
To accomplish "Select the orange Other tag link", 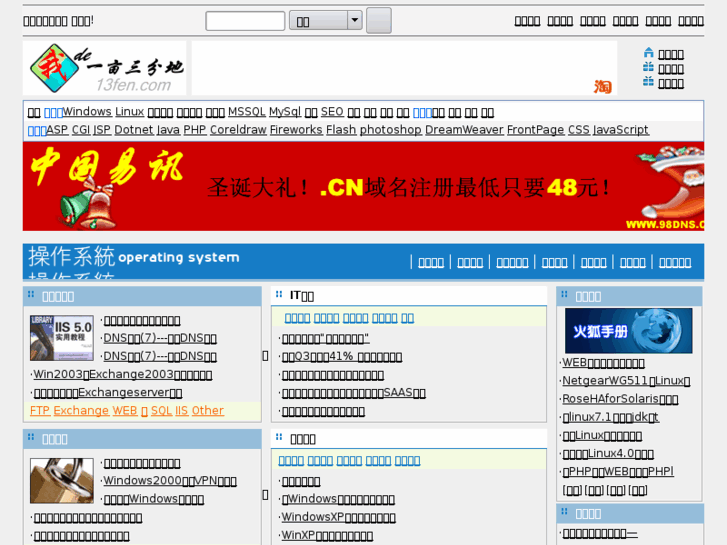I will [x=208, y=410].
